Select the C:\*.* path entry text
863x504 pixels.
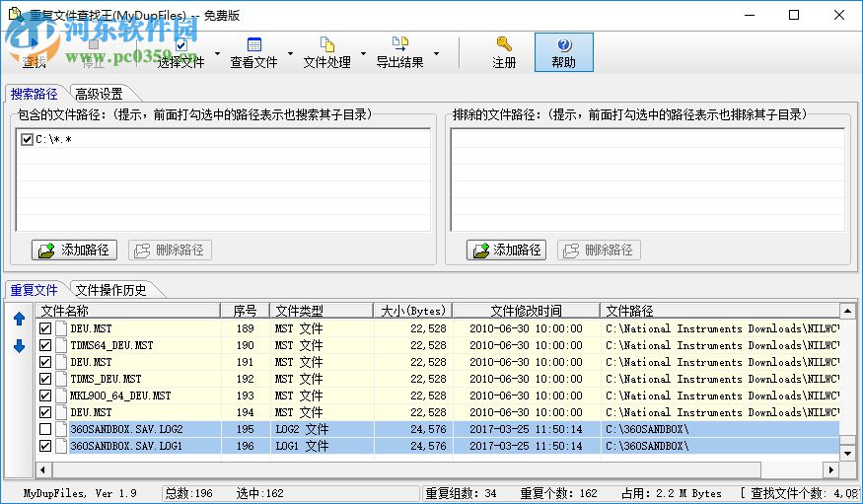pyautogui.click(x=53, y=139)
